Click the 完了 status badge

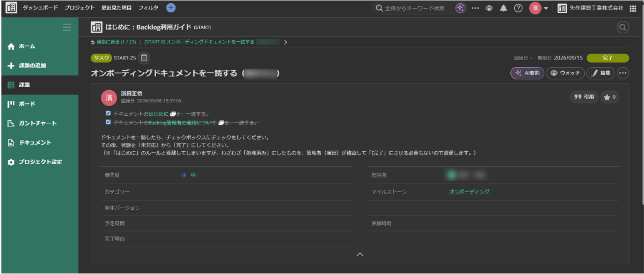coord(608,57)
